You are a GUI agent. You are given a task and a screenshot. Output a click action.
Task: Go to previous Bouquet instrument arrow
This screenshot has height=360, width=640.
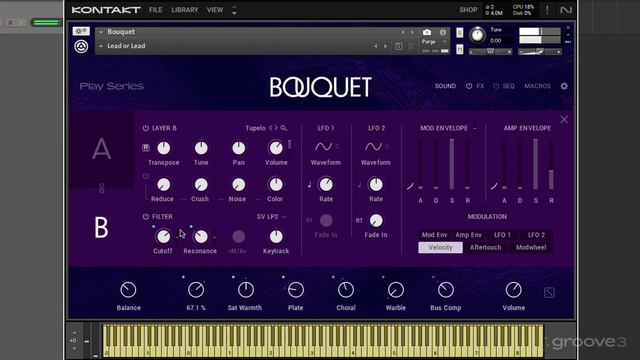403,32
